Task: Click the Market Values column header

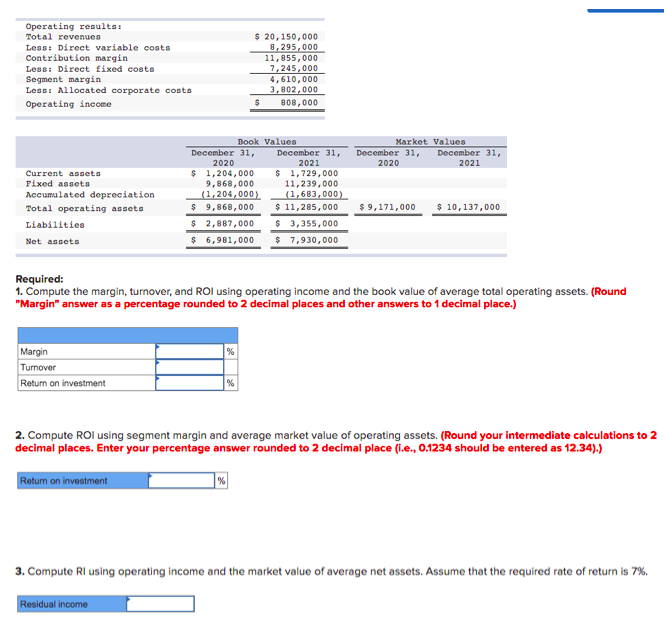Action: click(x=430, y=141)
